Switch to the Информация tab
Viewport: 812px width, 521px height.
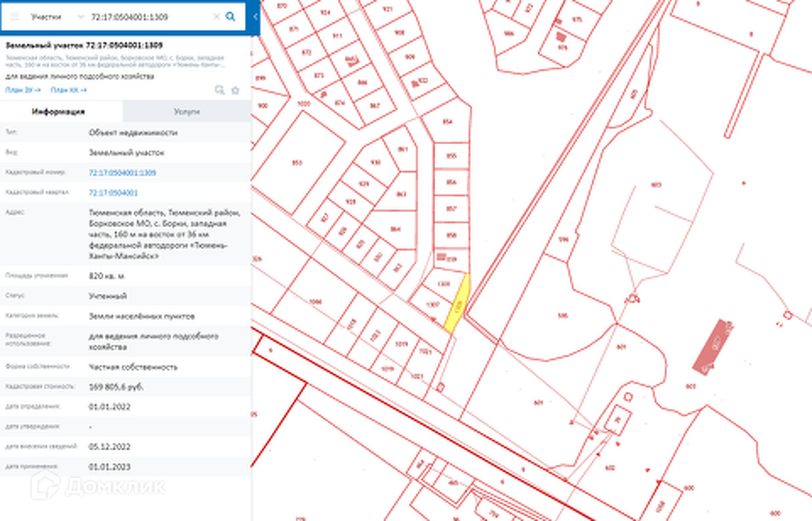coord(59,112)
